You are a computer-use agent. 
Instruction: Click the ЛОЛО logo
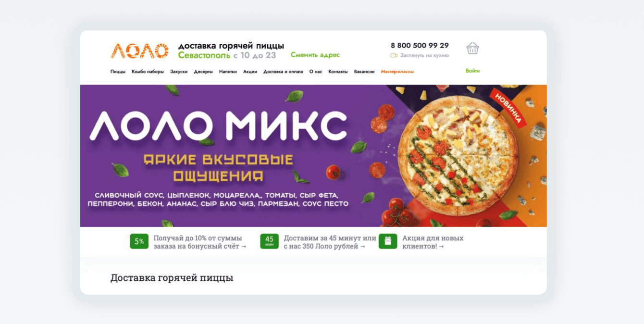pyautogui.click(x=140, y=50)
